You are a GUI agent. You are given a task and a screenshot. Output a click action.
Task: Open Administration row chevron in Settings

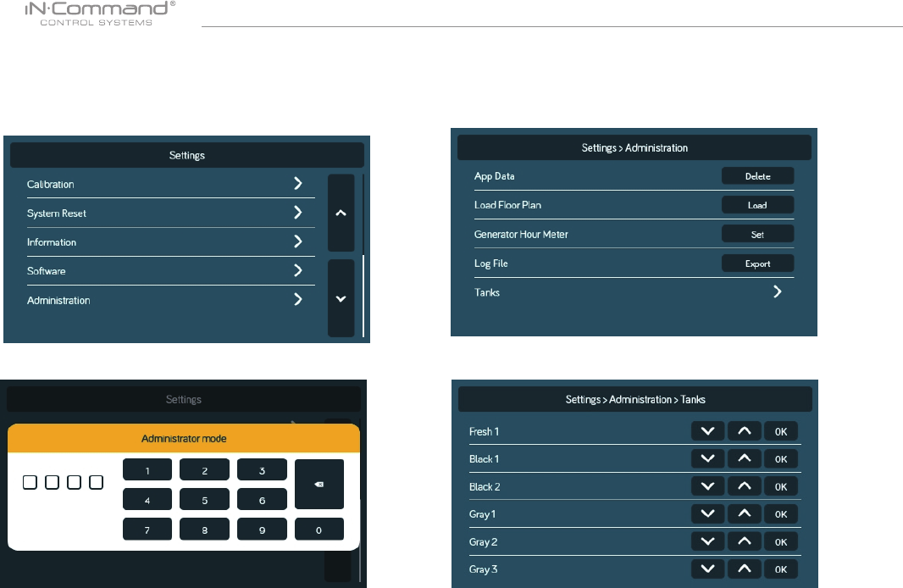click(297, 299)
